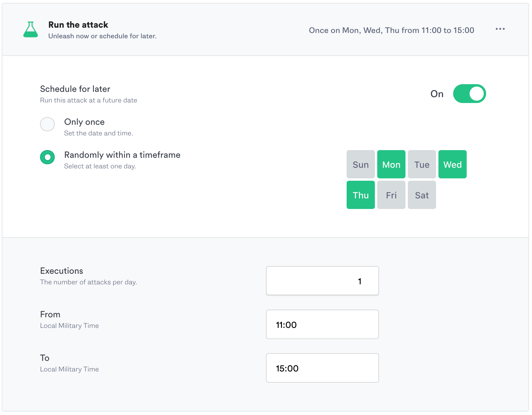Click the schedule summary text in header

391,30
